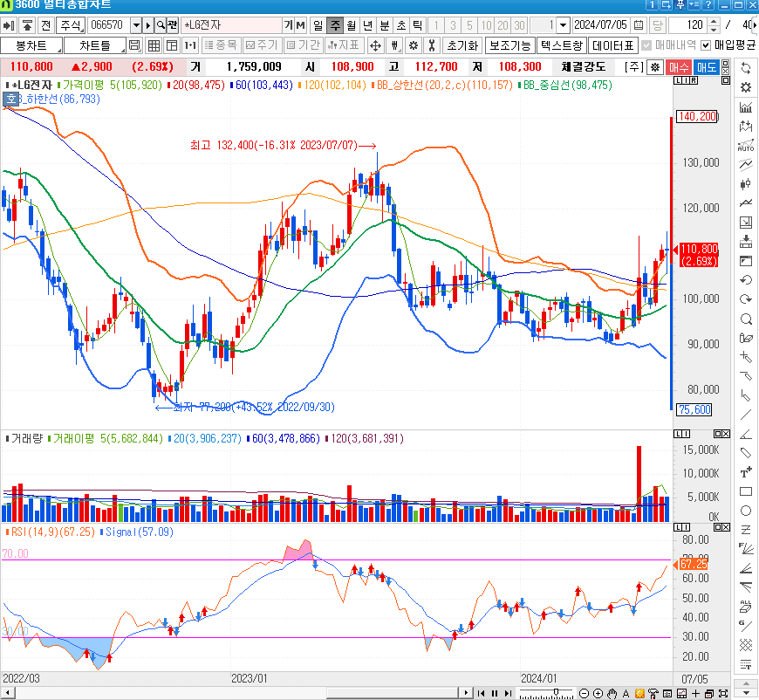Open the 주식 market type dropdown
This screenshot has height=700, width=759.
[x=71, y=24]
